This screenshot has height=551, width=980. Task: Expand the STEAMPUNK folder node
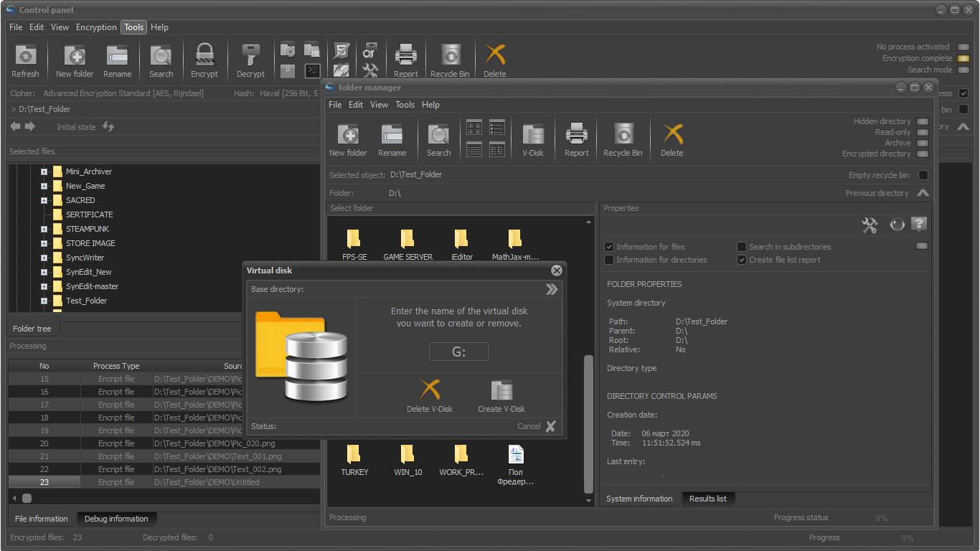tap(44, 229)
